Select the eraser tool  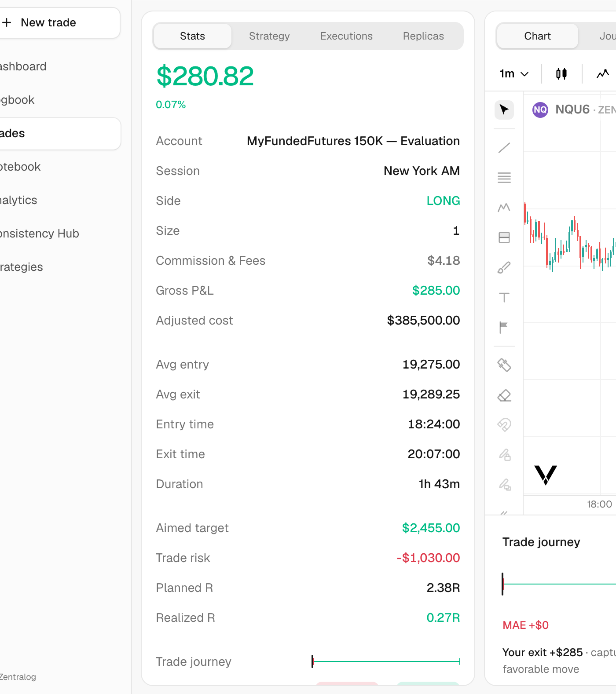[504, 395]
